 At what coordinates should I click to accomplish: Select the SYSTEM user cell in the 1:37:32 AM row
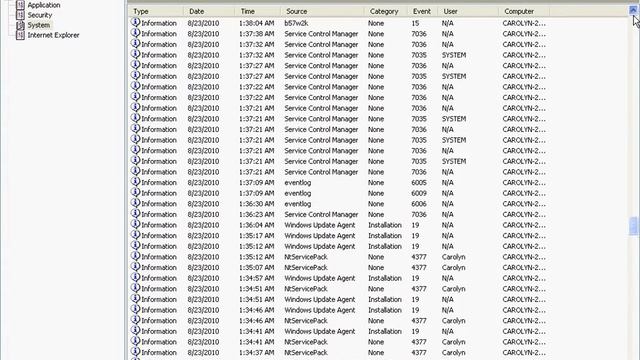(453, 55)
